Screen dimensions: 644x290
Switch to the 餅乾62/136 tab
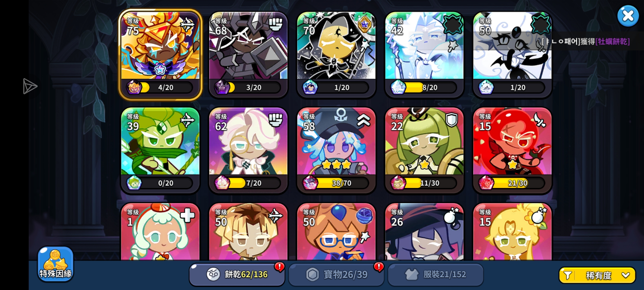(x=237, y=274)
